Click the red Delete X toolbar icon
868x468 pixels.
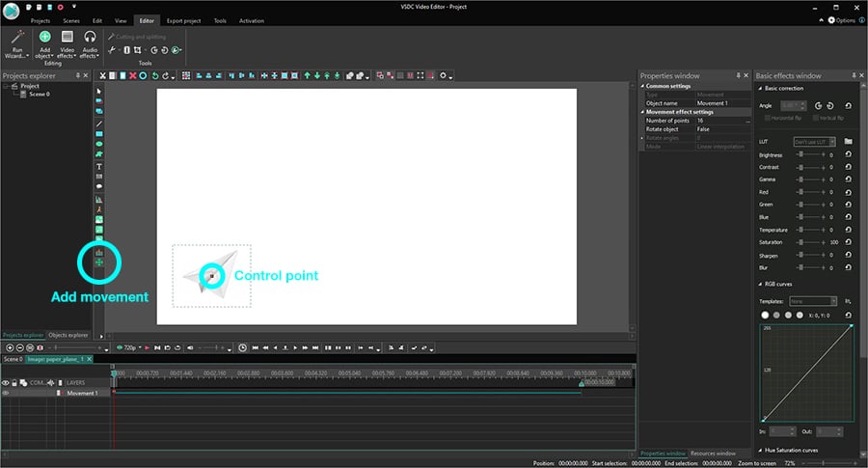[x=133, y=76]
